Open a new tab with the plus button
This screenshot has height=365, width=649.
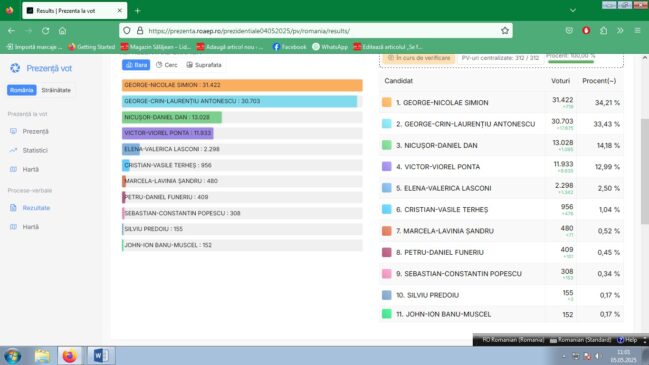point(137,11)
